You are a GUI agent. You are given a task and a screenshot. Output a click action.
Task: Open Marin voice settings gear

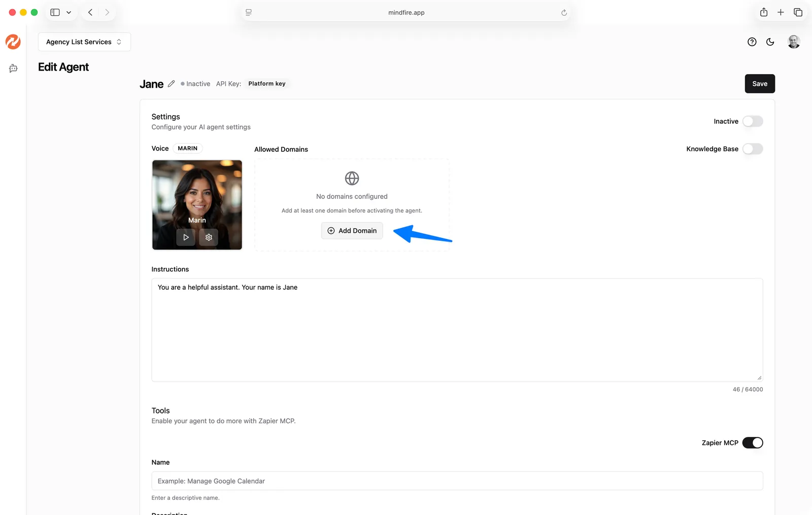(209, 237)
